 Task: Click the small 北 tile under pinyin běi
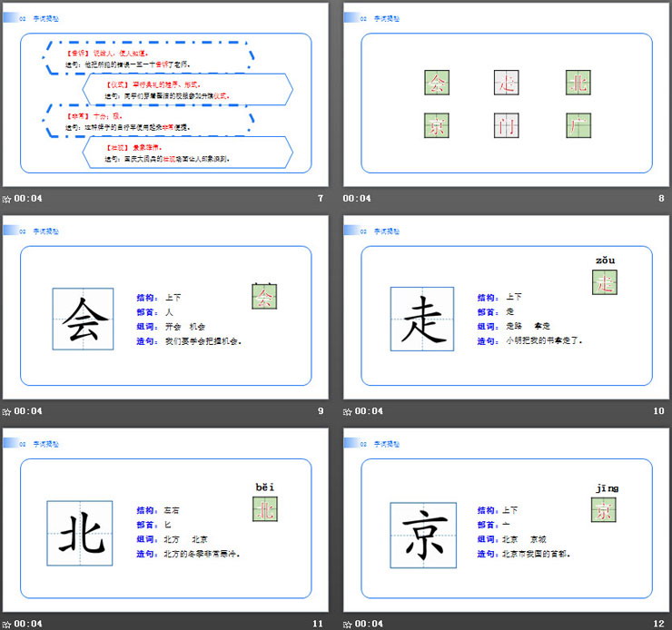pyautogui.click(x=264, y=509)
